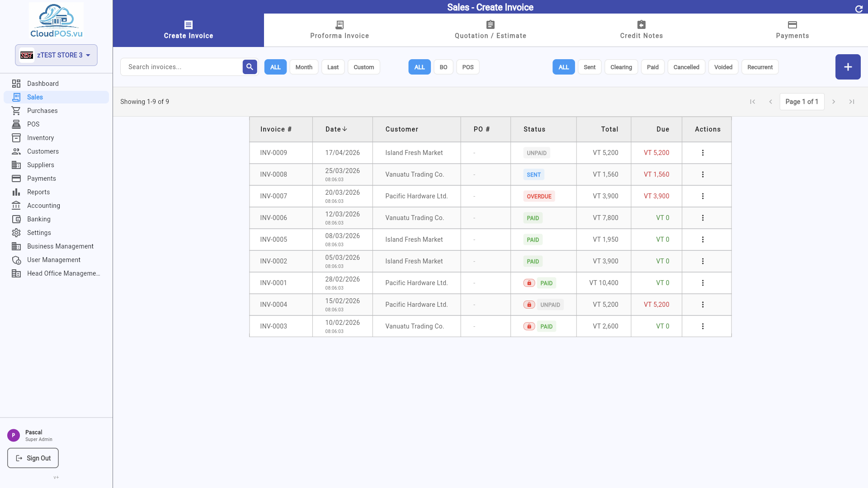Show only Sent invoices
This screenshot has width=868, height=488.
pos(590,67)
